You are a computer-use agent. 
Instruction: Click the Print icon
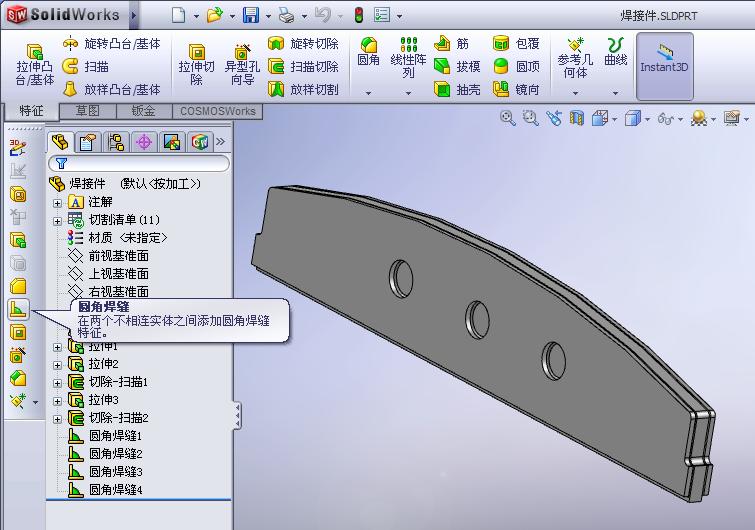pyautogui.click(x=286, y=16)
